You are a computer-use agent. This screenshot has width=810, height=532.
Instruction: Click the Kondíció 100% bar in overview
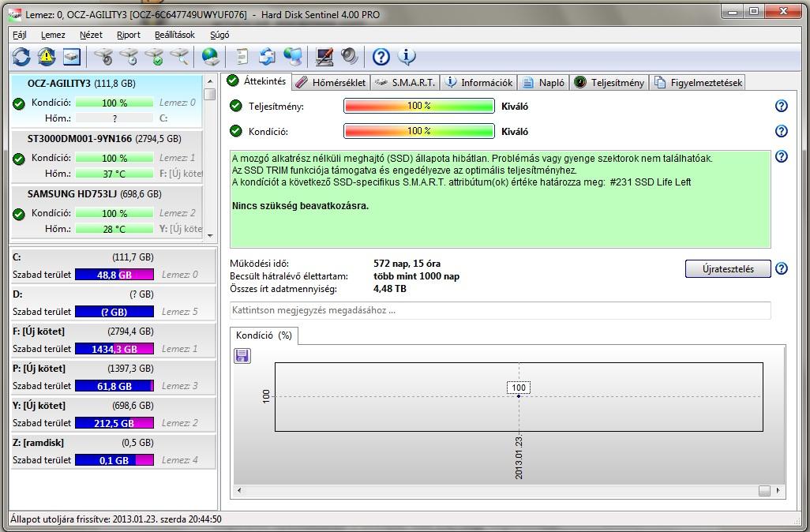coord(419,131)
